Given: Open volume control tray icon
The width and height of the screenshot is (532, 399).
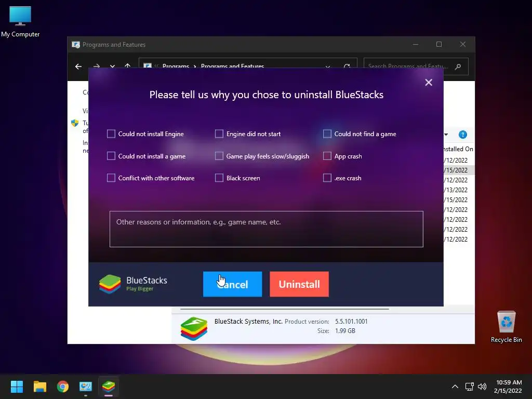Looking at the screenshot, I should pyautogui.click(x=482, y=387).
